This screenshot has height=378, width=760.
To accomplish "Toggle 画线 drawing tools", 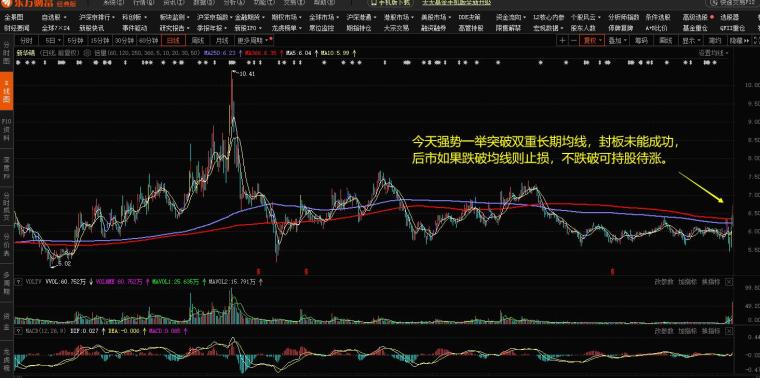I will (665, 40).
